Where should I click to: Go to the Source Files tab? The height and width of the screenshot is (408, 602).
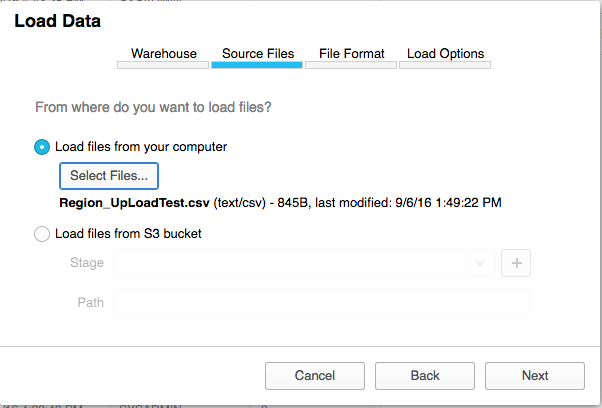click(x=257, y=54)
